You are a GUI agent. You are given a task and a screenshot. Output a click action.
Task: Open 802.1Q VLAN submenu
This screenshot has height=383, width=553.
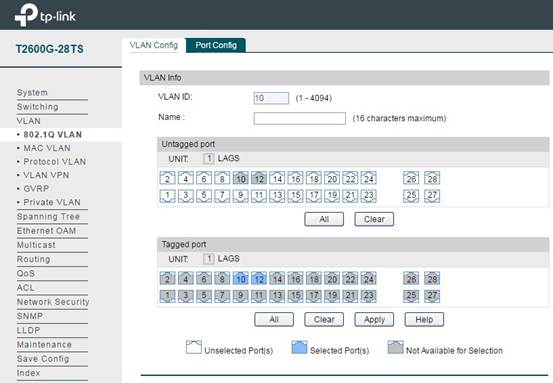coord(53,134)
